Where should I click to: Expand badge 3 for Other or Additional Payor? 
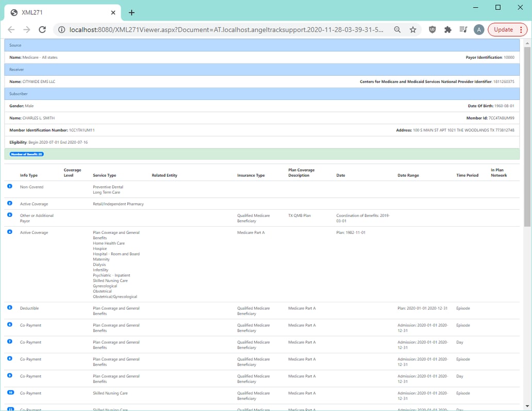tap(9, 215)
